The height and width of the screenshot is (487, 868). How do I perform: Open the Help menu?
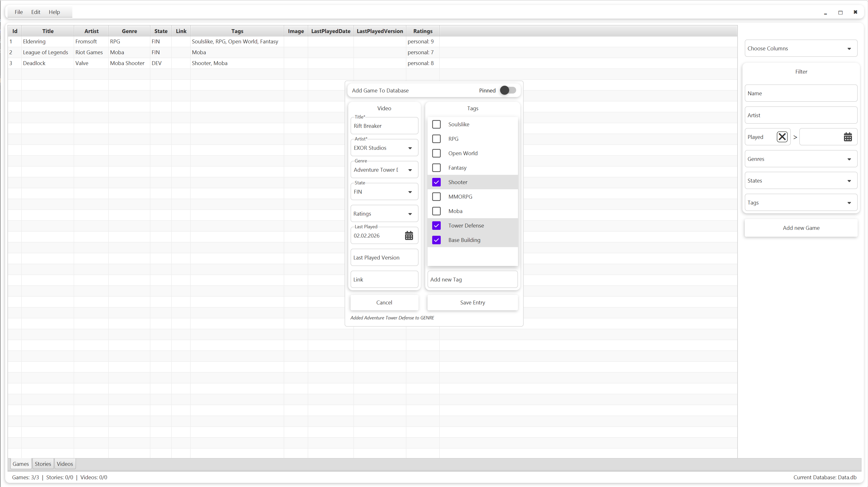coord(54,12)
